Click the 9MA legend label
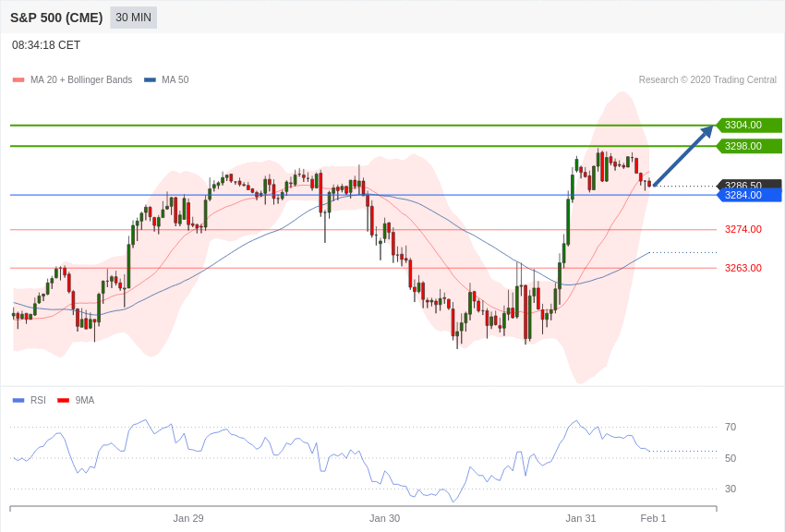The image size is (785, 532). click(x=85, y=400)
